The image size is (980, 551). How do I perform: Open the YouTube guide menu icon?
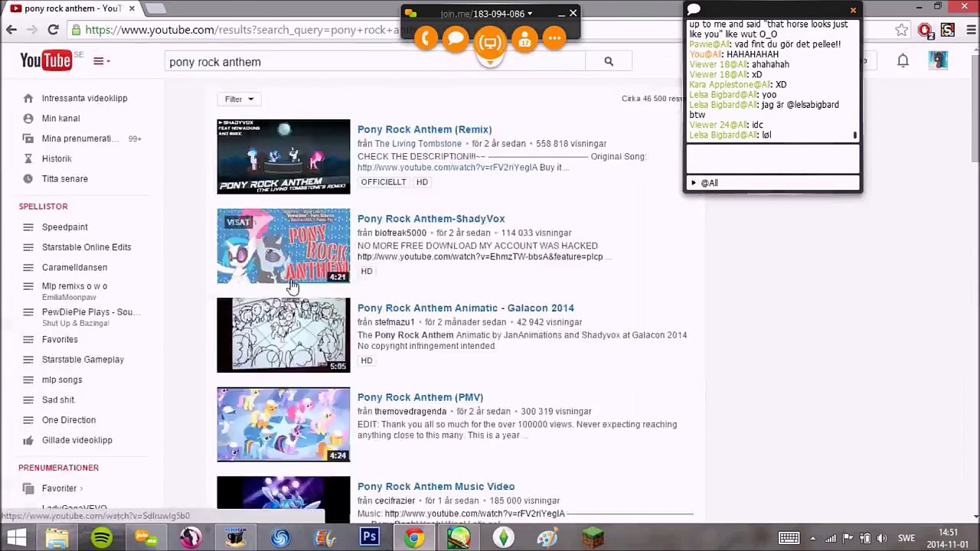101,61
